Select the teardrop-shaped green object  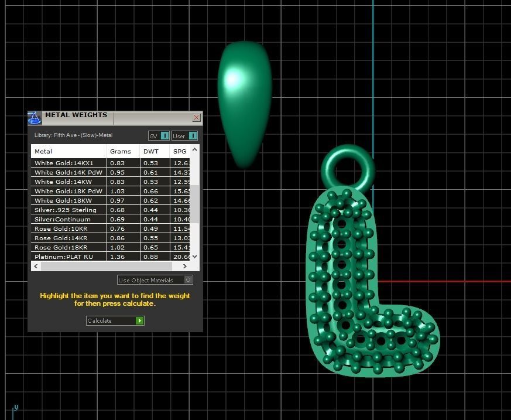click(x=245, y=104)
